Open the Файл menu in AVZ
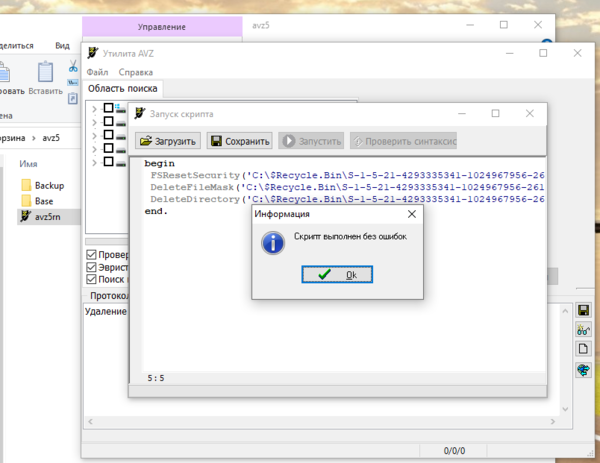The height and width of the screenshot is (463, 600). point(97,72)
